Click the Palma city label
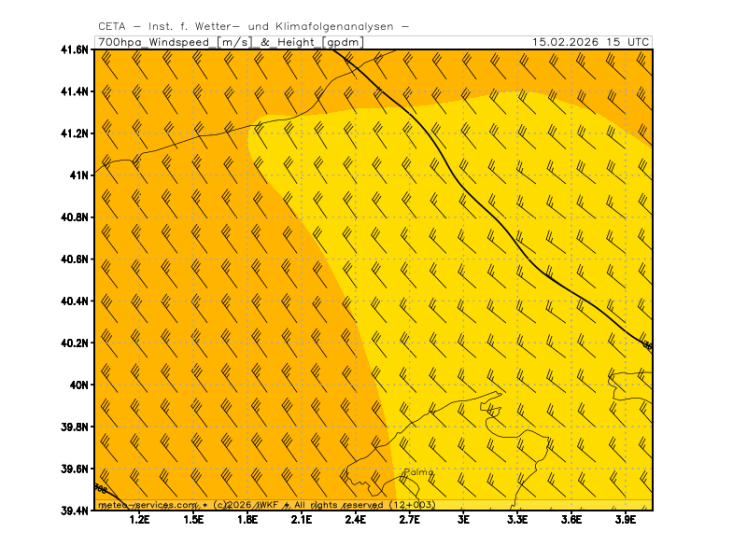Screen dimensions: 747x560 click(418, 472)
